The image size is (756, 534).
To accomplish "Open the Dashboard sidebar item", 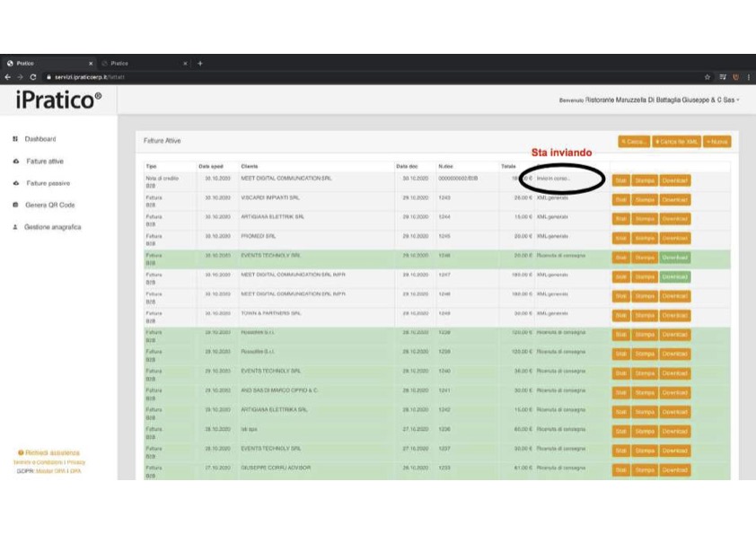I will point(40,139).
